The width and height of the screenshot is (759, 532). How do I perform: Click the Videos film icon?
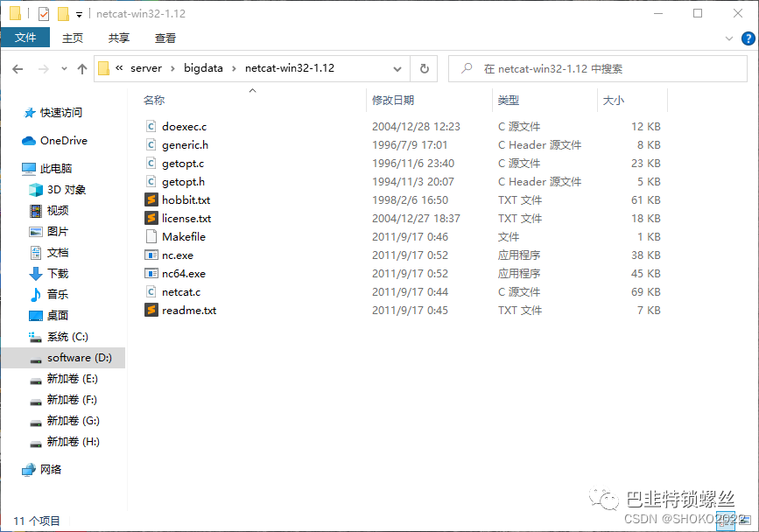click(36, 210)
